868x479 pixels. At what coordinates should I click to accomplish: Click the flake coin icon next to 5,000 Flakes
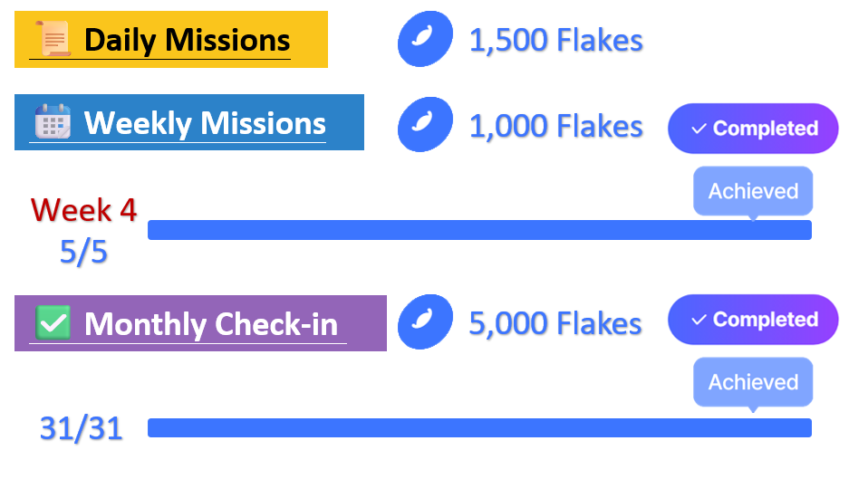pyautogui.click(x=425, y=322)
